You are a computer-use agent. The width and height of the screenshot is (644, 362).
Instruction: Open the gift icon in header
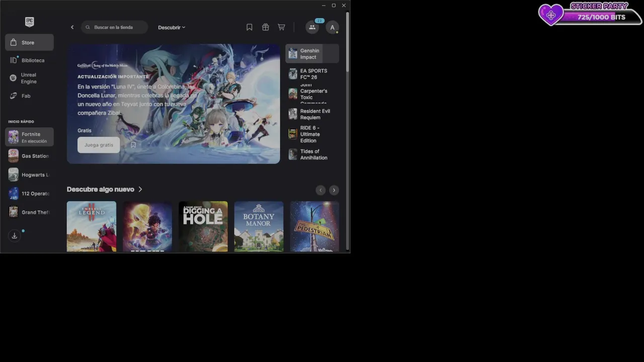coord(265,27)
